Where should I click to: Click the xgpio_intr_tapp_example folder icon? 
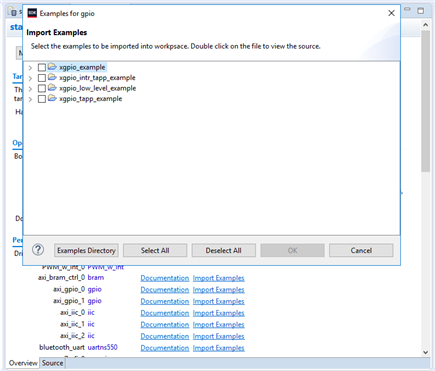pyautogui.click(x=52, y=77)
